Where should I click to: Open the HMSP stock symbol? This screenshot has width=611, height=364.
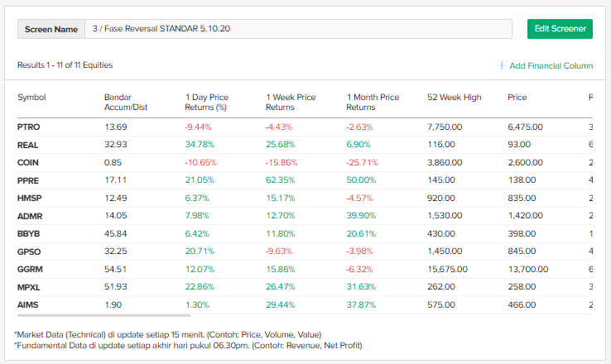pos(29,199)
